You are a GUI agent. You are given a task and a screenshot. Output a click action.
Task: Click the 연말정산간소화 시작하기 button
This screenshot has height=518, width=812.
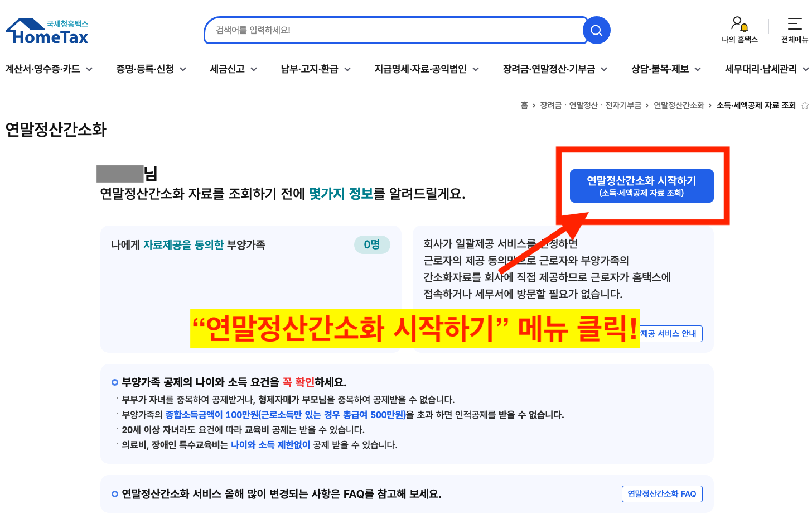click(641, 185)
